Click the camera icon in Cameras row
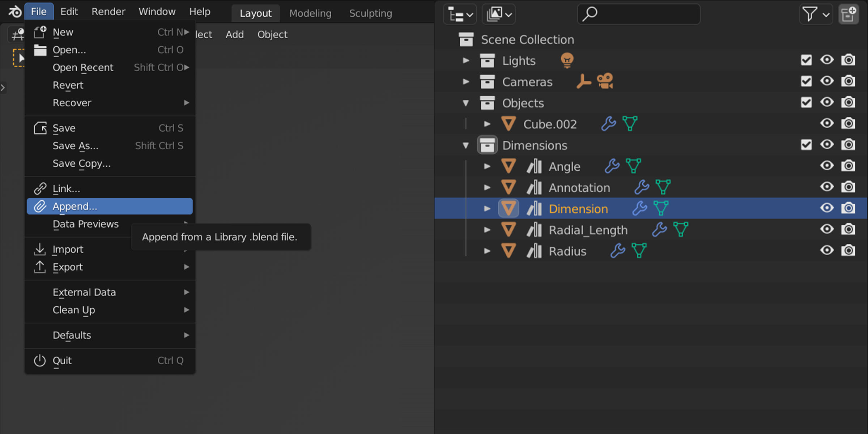Viewport: 868px width, 434px height. (x=605, y=81)
